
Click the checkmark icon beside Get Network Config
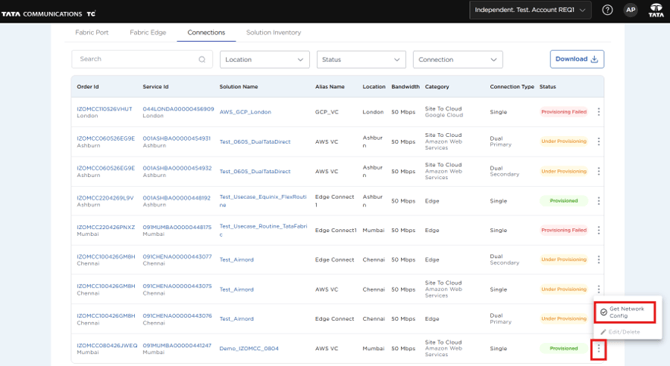coord(603,312)
